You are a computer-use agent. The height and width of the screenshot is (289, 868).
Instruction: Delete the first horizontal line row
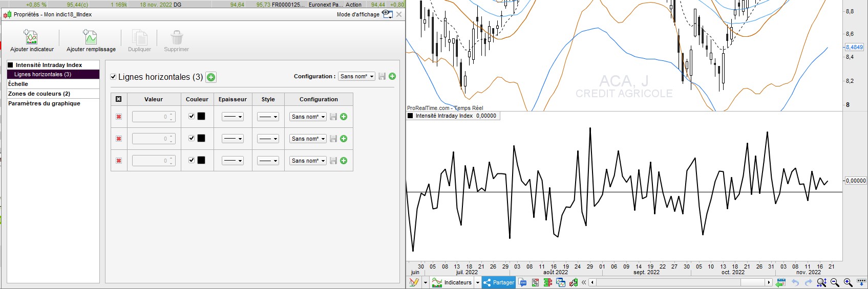[119, 117]
